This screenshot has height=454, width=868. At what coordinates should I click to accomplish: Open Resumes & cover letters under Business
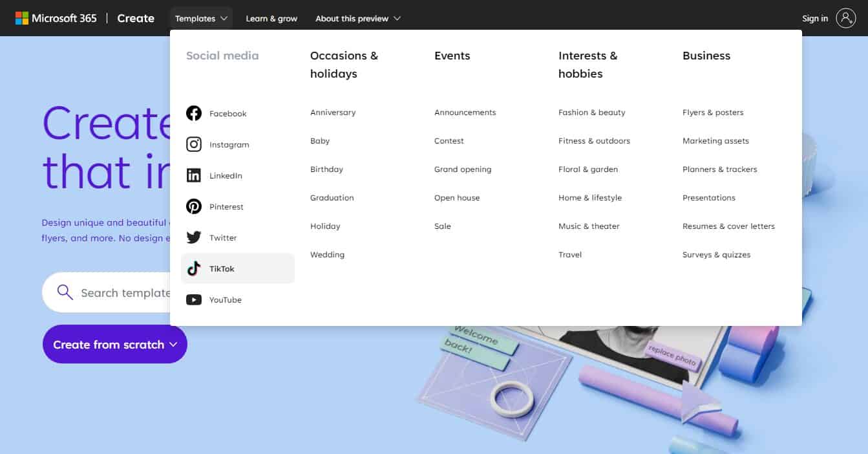(728, 226)
